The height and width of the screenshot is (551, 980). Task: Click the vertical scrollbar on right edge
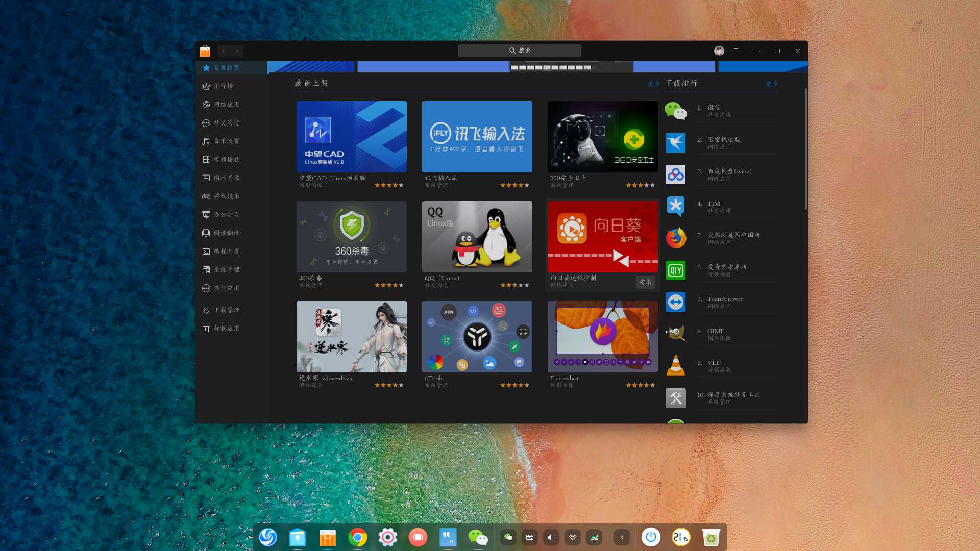[x=805, y=148]
